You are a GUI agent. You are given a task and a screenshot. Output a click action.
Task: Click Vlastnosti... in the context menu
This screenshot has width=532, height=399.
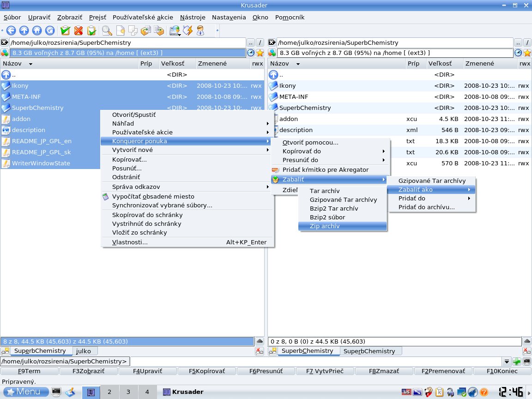(x=187, y=242)
